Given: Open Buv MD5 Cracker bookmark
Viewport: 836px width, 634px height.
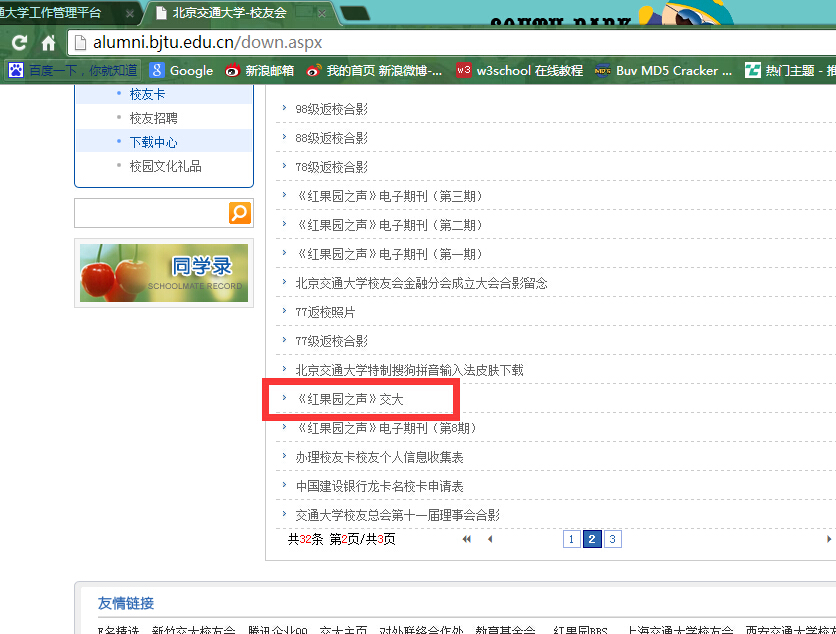Looking at the screenshot, I should [663, 70].
